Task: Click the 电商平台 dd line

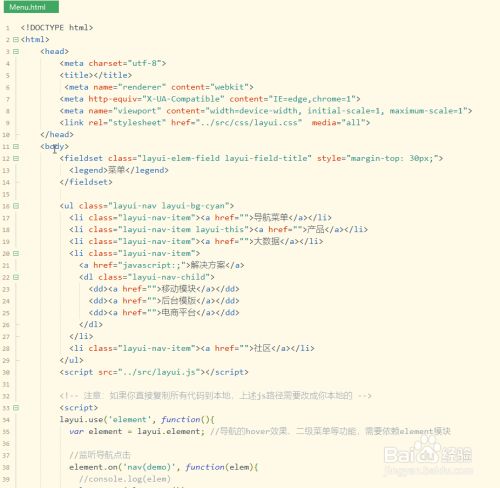Action: pyautogui.click(x=164, y=313)
